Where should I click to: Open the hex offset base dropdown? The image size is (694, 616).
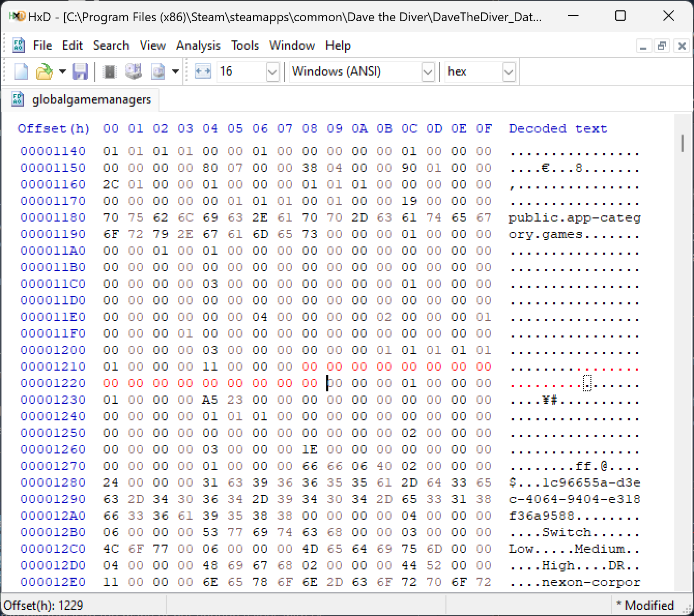509,71
